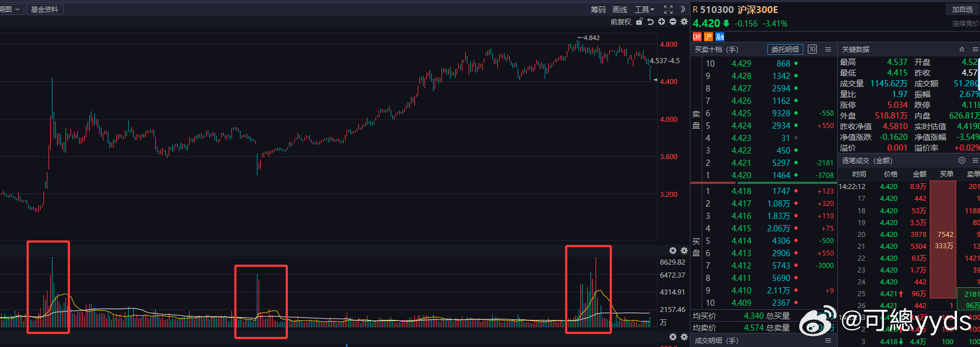Click the 涨停 value 5.034
Viewport: 980px width, 347px height.
(x=897, y=105)
